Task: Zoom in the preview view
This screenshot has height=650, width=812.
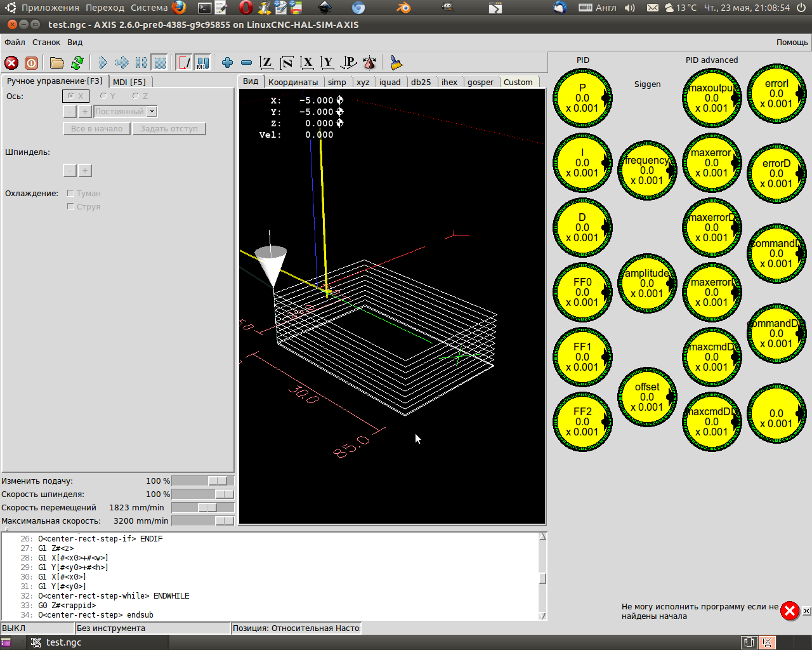Action: tap(227, 63)
